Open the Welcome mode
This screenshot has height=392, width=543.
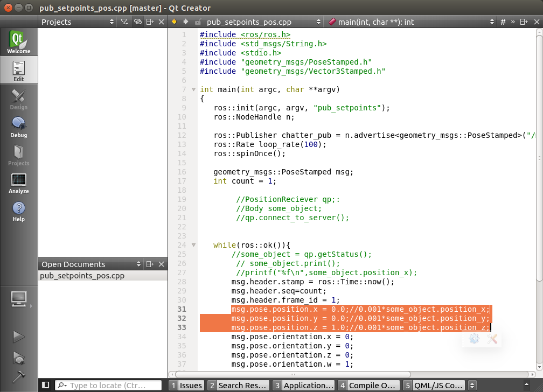pyautogui.click(x=19, y=42)
